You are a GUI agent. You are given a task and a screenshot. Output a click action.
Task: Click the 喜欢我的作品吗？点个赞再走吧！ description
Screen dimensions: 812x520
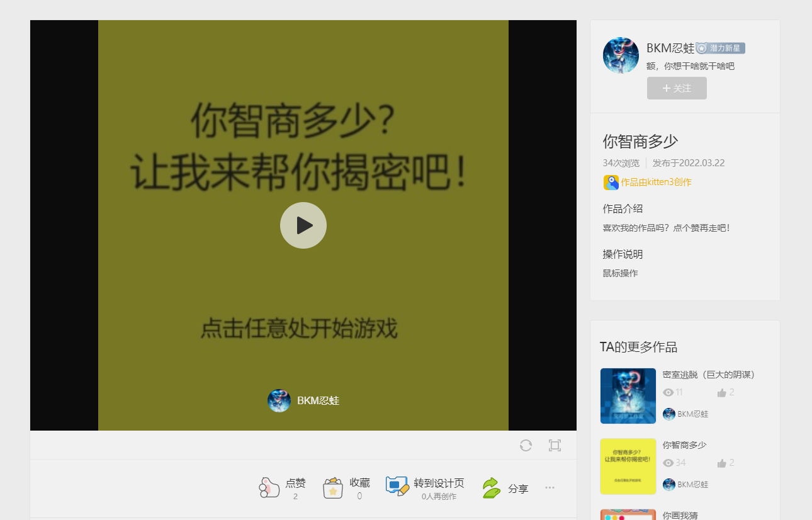[x=667, y=228]
